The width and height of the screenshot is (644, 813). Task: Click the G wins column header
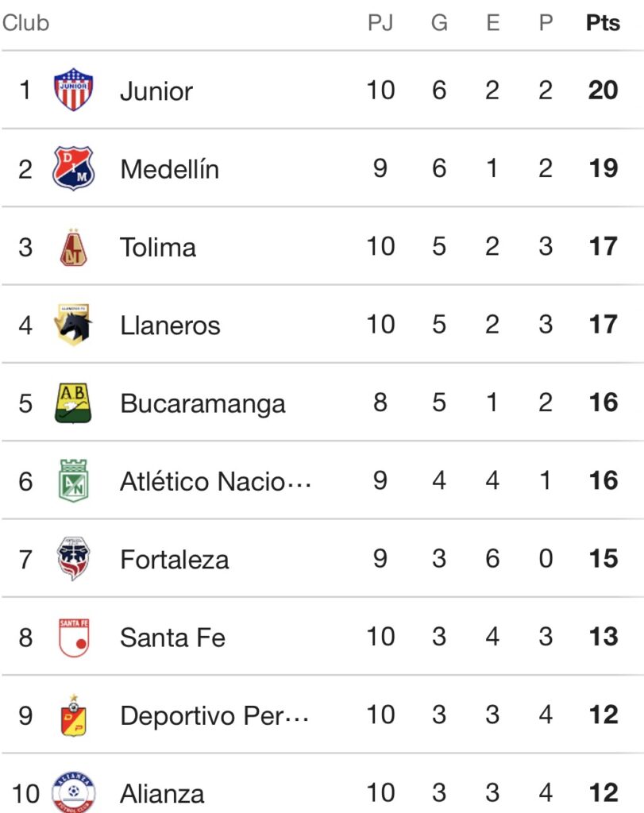coord(439,23)
